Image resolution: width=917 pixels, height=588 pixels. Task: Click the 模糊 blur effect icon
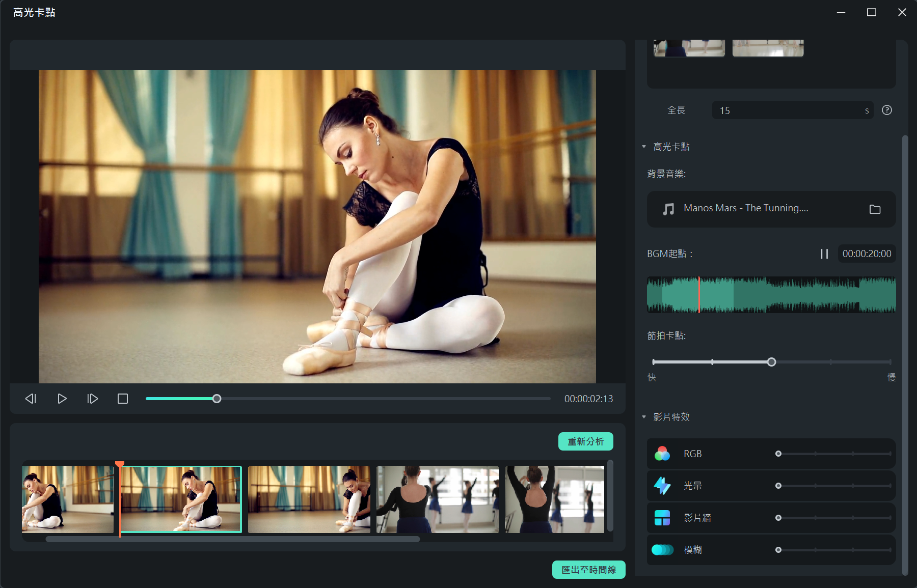pyautogui.click(x=662, y=550)
